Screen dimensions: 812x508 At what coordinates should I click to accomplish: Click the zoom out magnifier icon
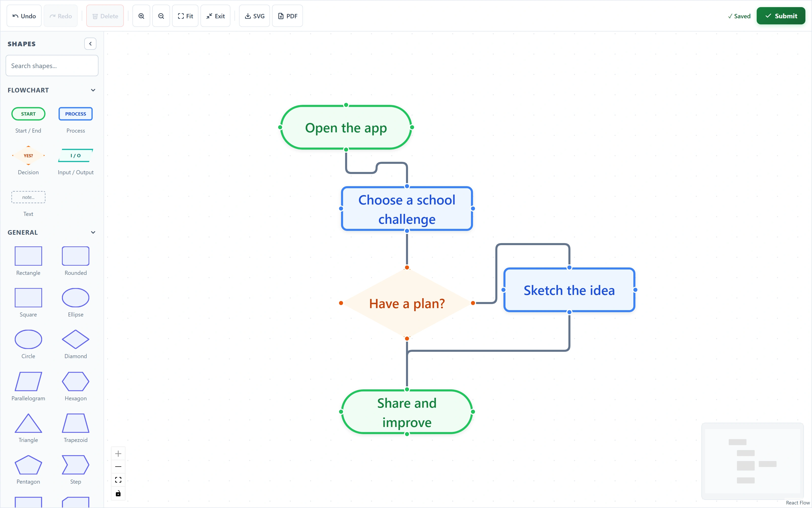pos(161,16)
